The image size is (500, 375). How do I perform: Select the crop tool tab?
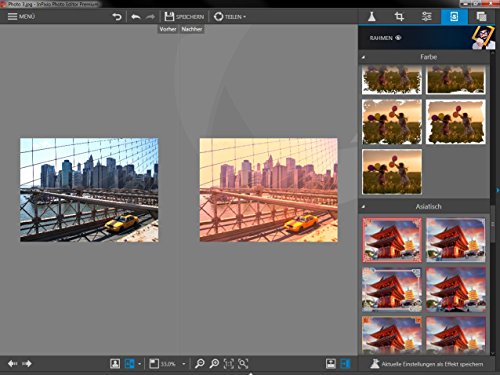click(399, 16)
